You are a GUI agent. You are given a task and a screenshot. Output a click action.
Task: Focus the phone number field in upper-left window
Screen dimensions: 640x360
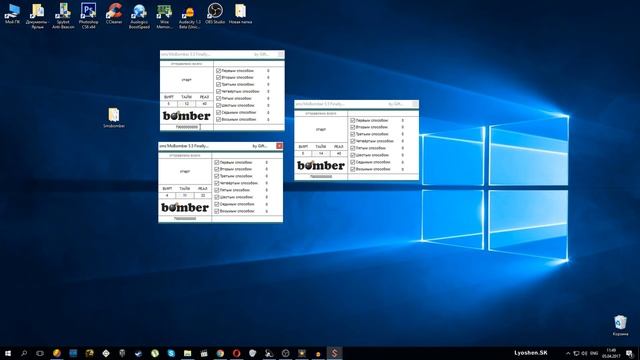click(187, 127)
